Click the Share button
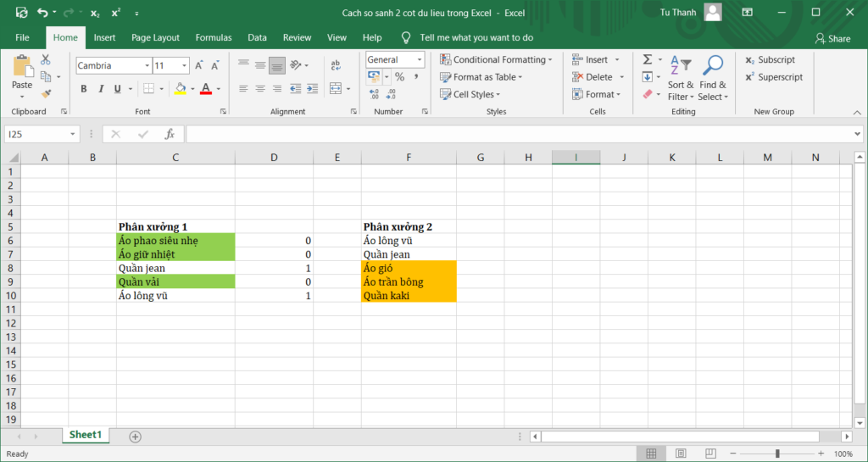Image resolution: width=868 pixels, height=462 pixels. pyautogui.click(x=832, y=38)
